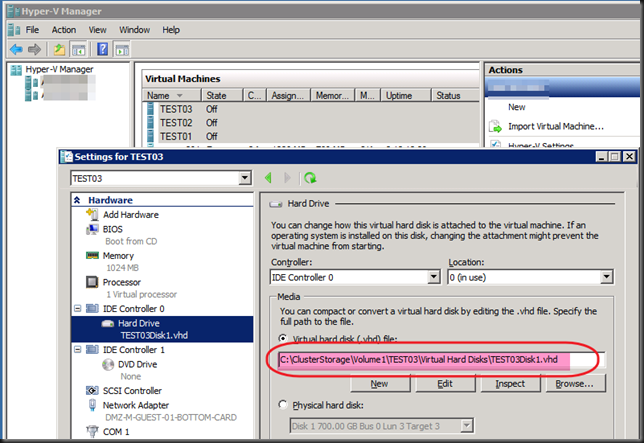Click the Add Hardware icon
Image resolution: width=644 pixels, height=443 pixels.
pos(92,214)
